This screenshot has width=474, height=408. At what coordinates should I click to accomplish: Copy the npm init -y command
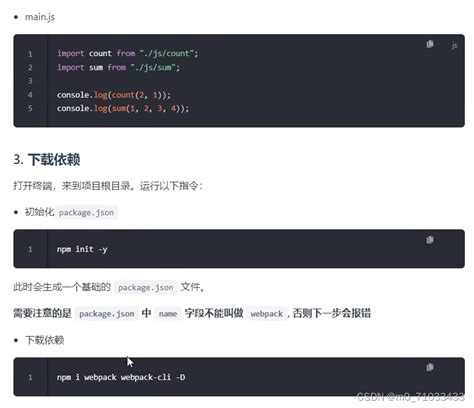pyautogui.click(x=430, y=239)
